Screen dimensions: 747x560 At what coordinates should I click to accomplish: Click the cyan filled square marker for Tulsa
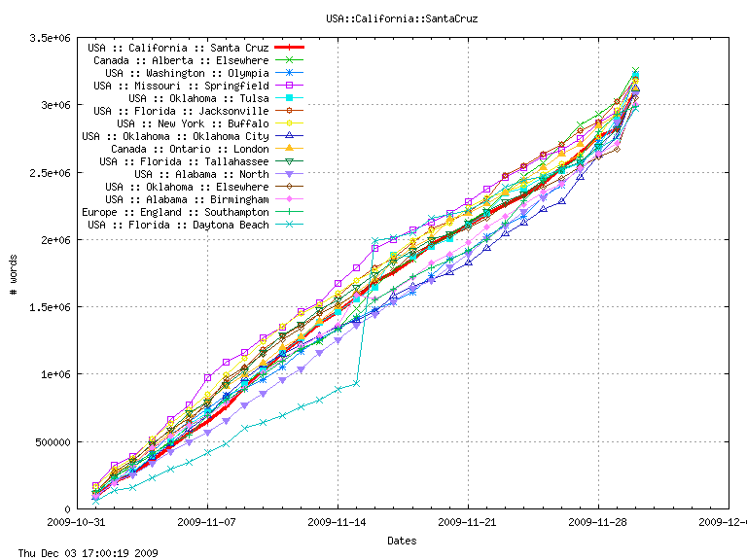pyautogui.click(x=290, y=98)
